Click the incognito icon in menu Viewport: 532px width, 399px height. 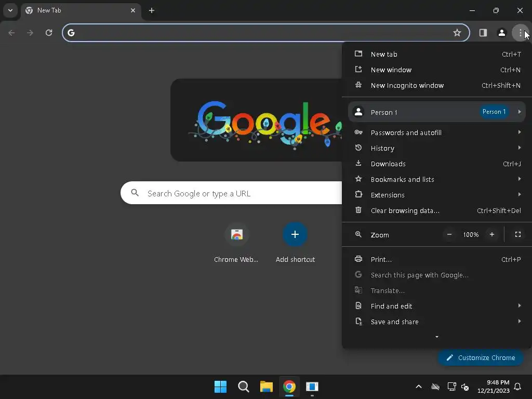[x=358, y=85]
